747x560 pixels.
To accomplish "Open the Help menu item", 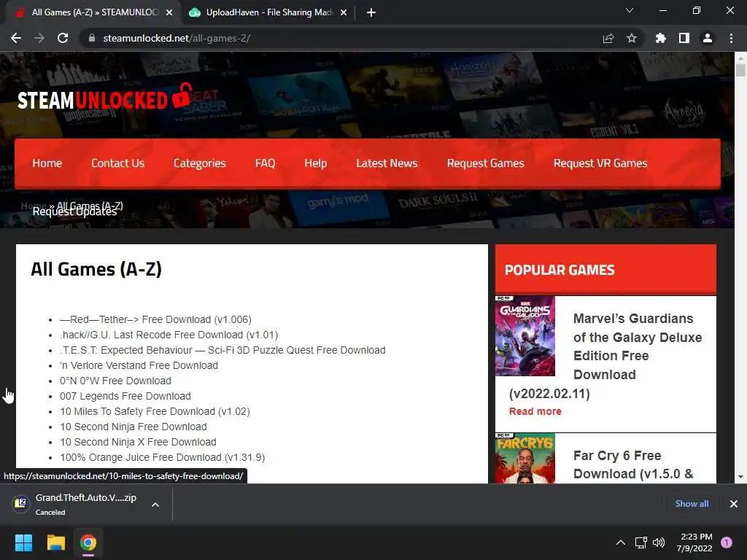I will point(315,163).
